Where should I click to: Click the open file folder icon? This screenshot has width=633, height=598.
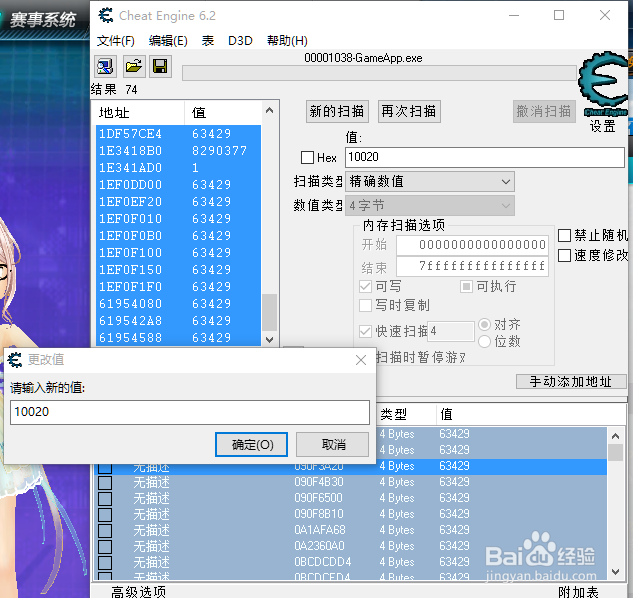point(134,66)
